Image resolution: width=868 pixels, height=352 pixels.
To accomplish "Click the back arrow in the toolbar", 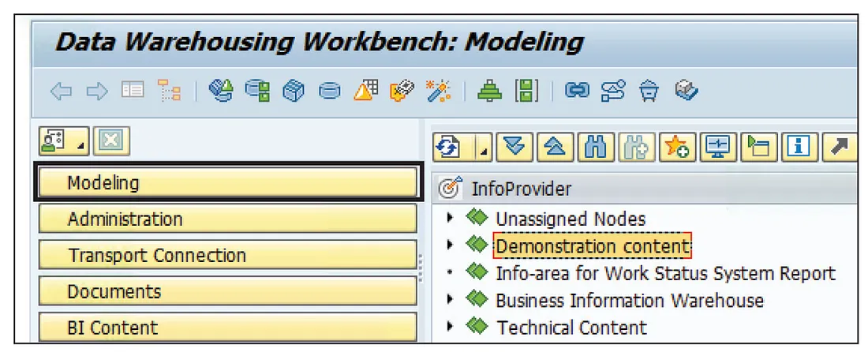I will [61, 92].
